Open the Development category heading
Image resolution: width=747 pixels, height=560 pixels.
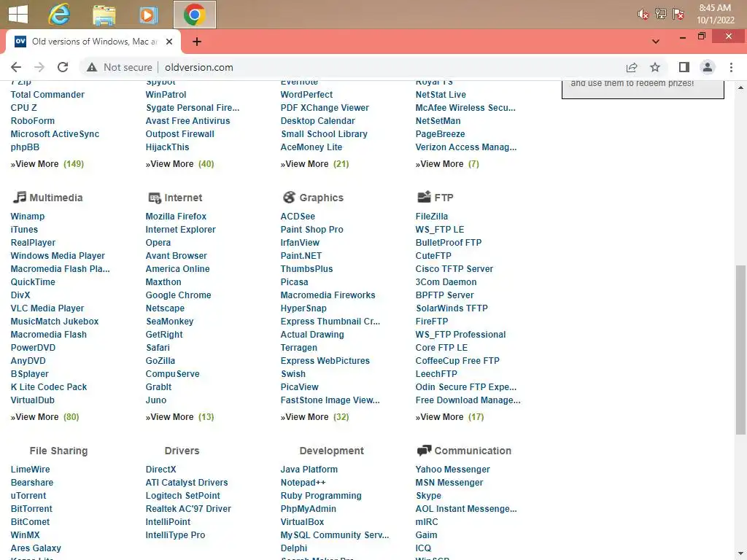click(332, 451)
